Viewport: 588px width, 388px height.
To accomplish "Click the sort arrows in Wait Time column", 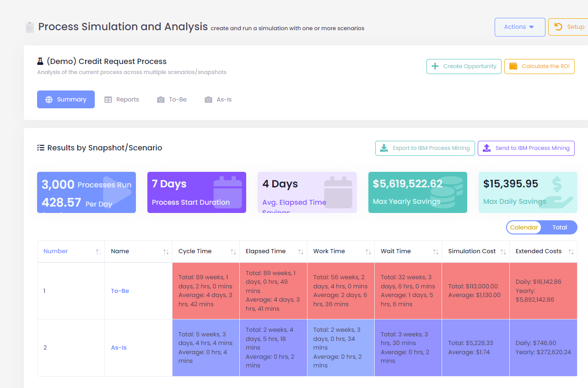I will 436,251.
